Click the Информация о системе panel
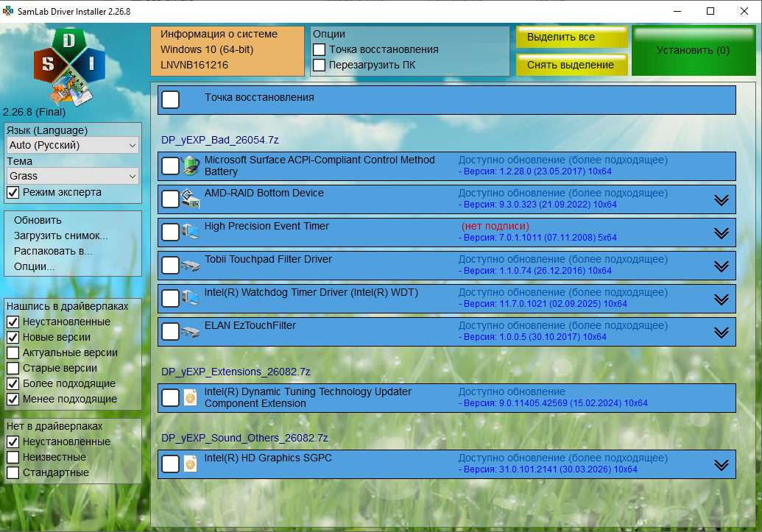 pos(227,51)
